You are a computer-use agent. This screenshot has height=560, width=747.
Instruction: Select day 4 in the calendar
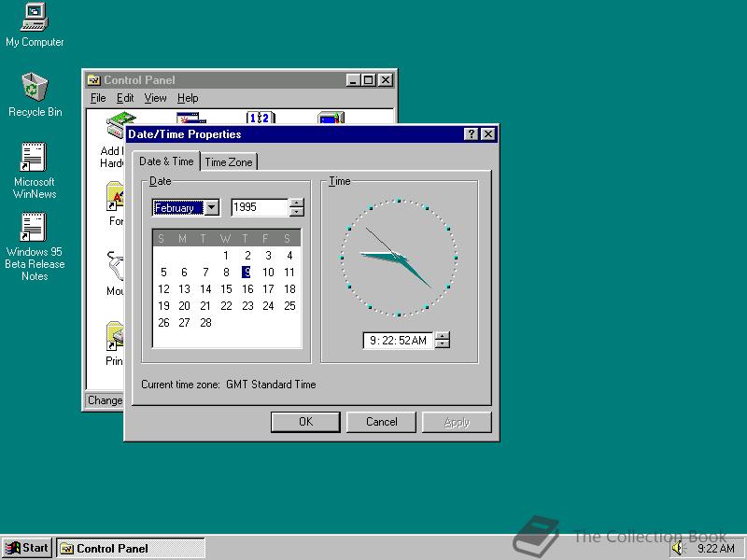click(x=289, y=255)
